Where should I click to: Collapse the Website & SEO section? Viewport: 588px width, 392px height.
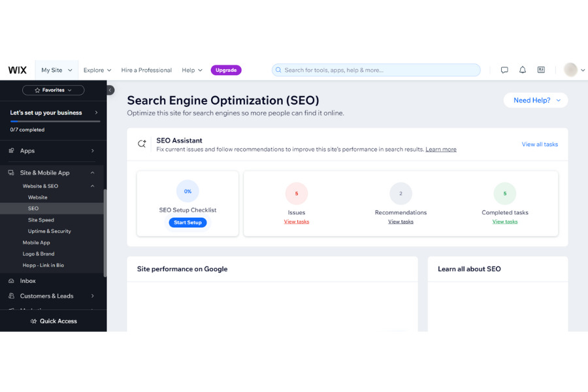(x=92, y=186)
